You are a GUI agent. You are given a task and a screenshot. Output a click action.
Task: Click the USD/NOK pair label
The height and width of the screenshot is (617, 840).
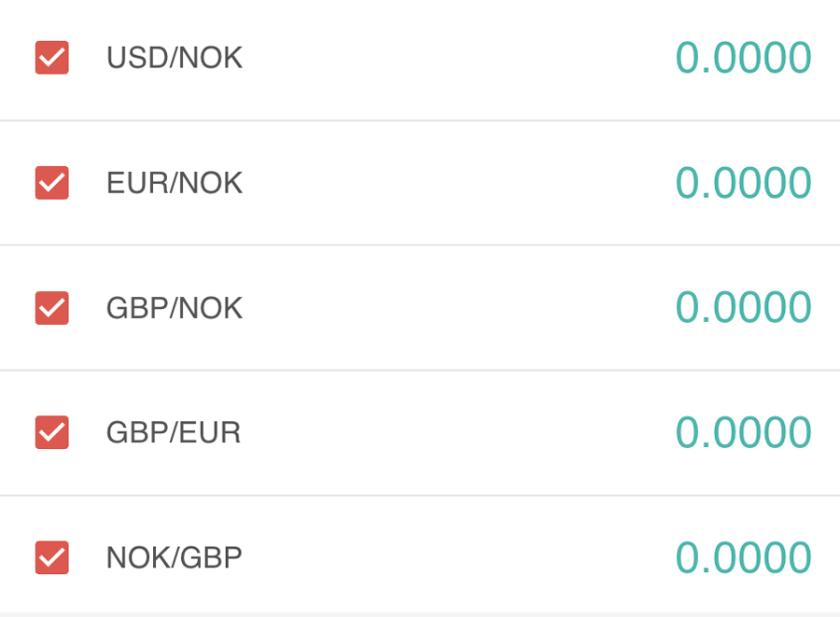pyautogui.click(x=175, y=58)
